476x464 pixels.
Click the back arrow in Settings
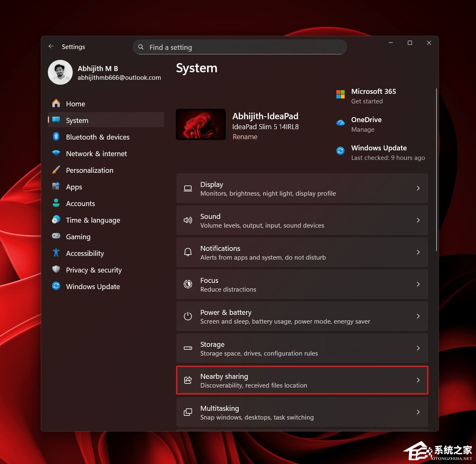coord(51,47)
